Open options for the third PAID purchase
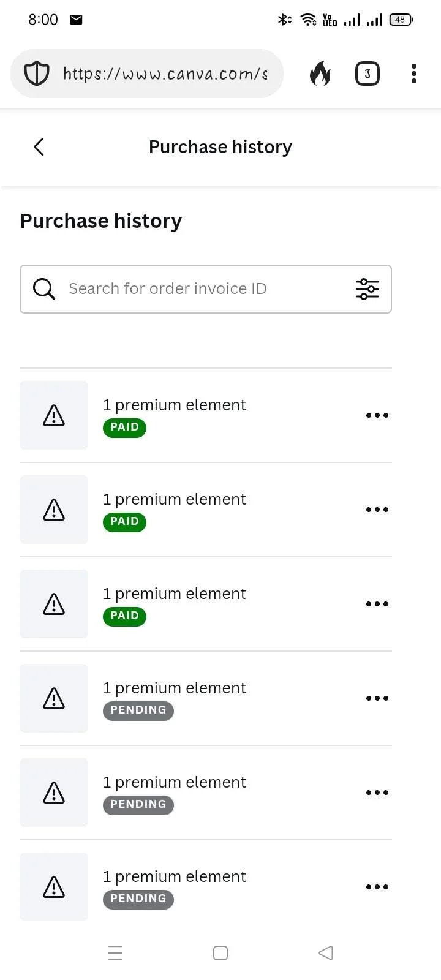 pyautogui.click(x=377, y=604)
